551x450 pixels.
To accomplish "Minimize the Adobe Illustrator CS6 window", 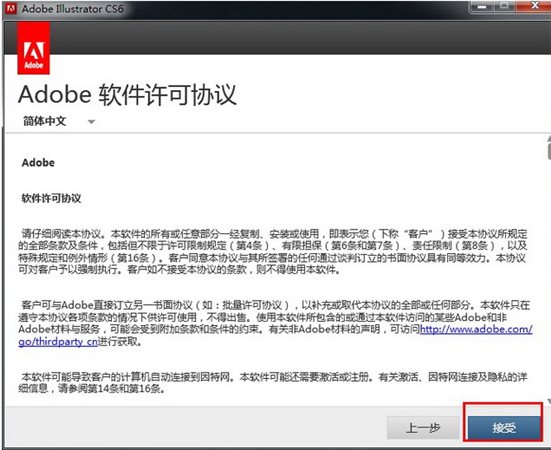I will (482, 6).
